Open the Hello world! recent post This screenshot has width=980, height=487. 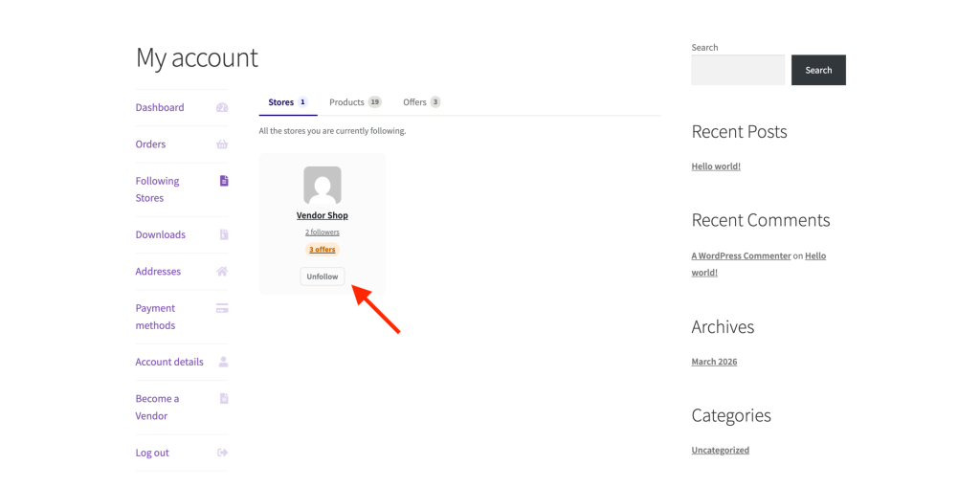tap(716, 166)
